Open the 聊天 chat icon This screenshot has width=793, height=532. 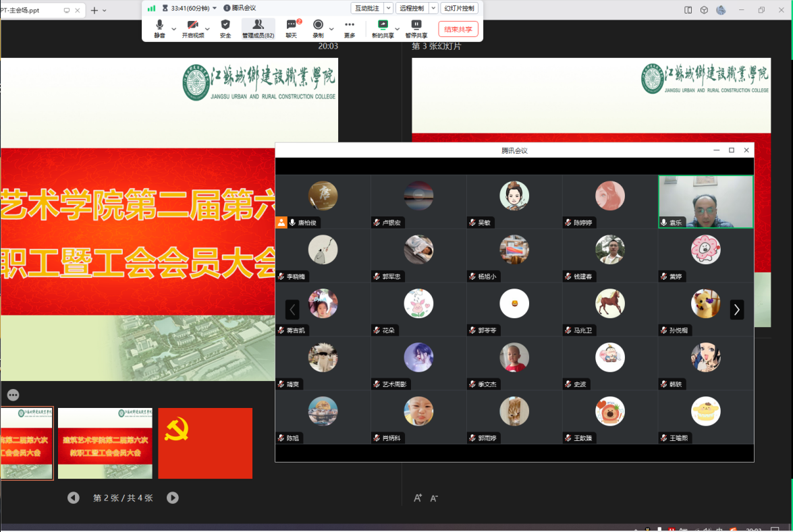click(x=292, y=28)
